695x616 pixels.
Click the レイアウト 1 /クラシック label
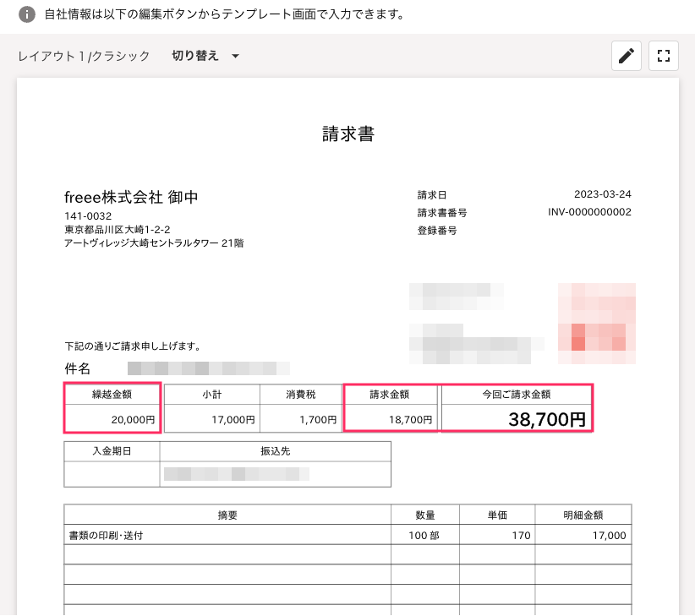click(84, 57)
